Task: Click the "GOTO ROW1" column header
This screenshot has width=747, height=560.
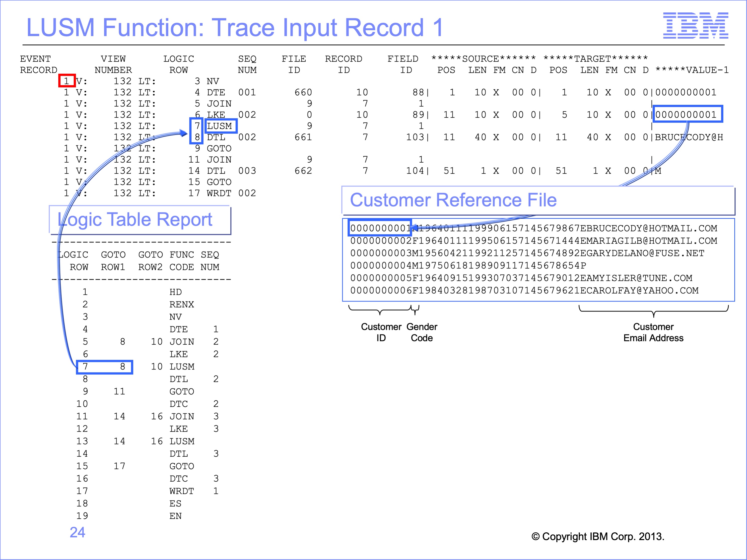Action: point(113,261)
